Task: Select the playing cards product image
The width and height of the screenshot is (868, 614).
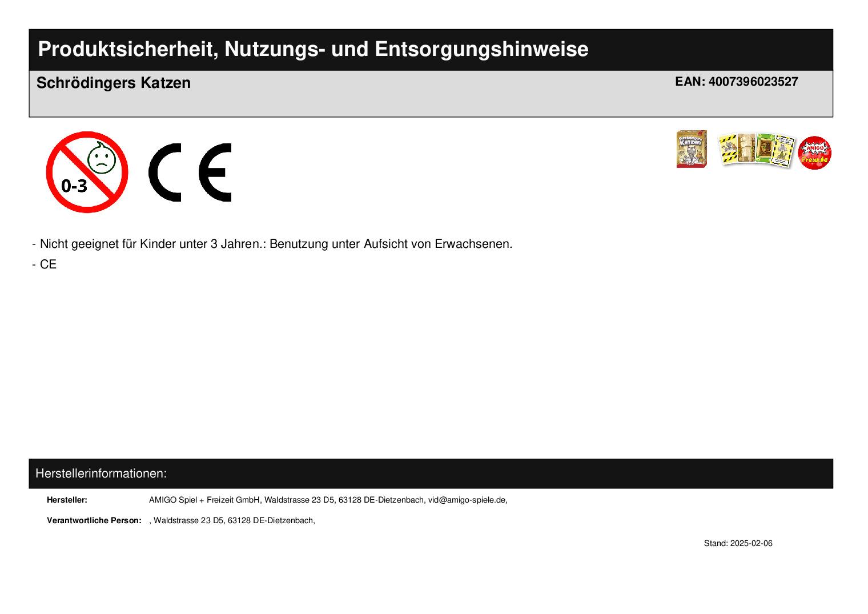Action: pos(756,150)
